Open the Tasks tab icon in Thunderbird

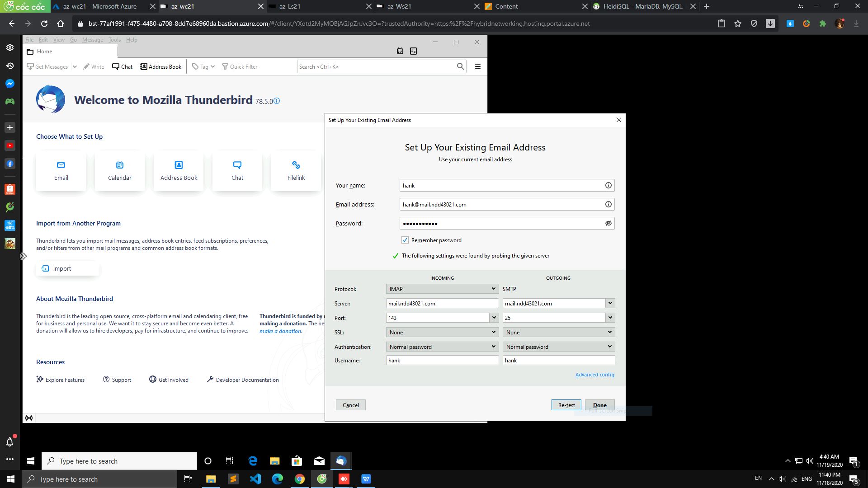click(413, 51)
